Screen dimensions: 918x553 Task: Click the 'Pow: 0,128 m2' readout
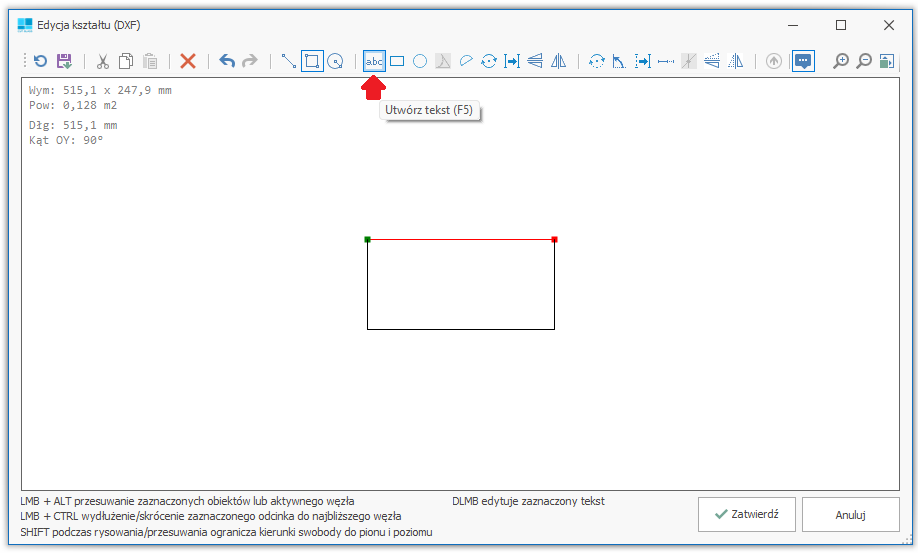(73, 105)
